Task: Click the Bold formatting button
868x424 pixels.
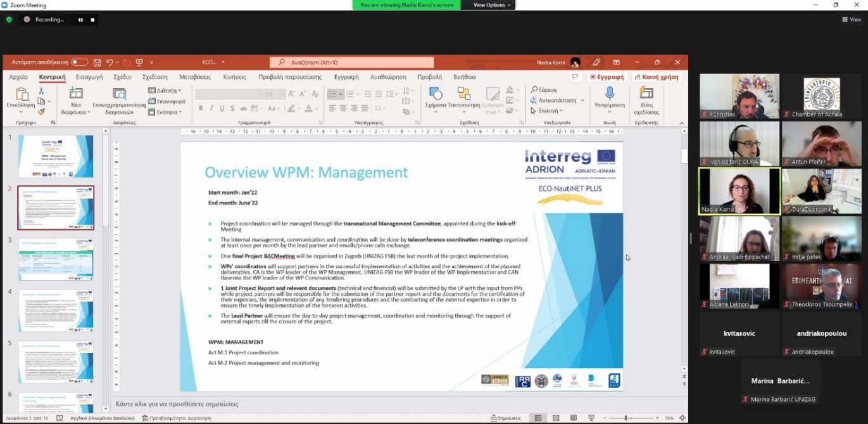Action: 201,108
